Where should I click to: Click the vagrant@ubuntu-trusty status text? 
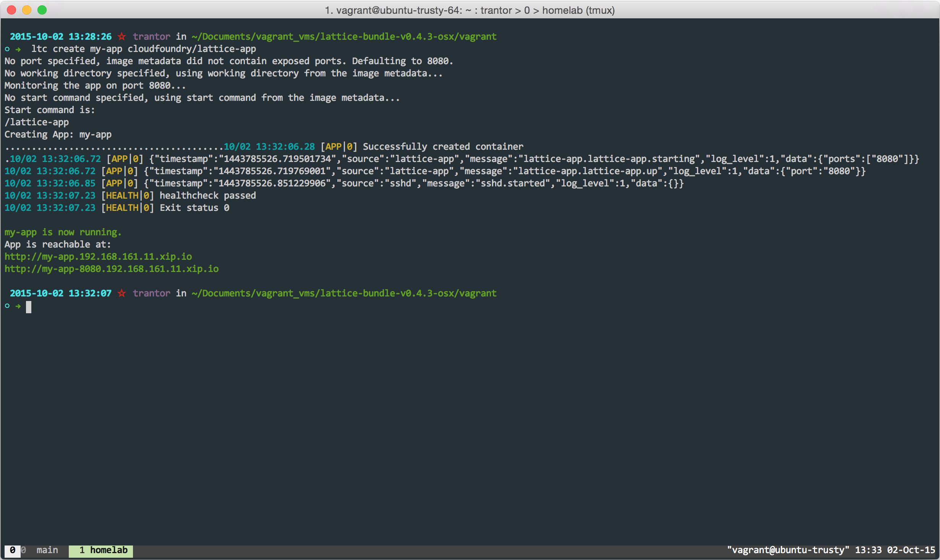tap(788, 550)
